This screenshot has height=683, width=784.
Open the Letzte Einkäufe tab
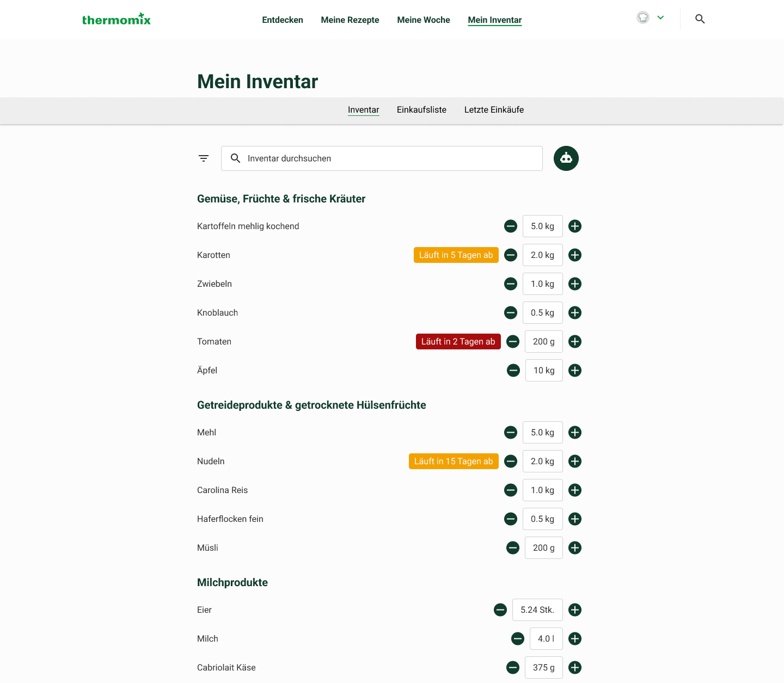[x=494, y=110]
